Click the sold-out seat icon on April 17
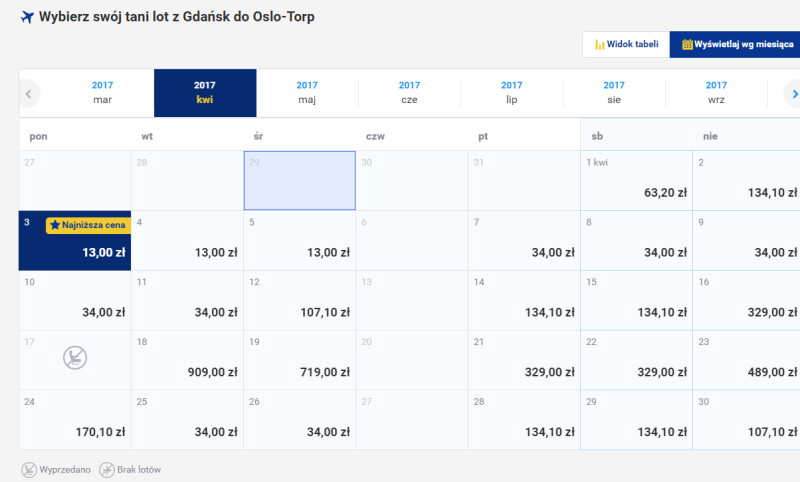Image resolution: width=800 pixels, height=482 pixels. tap(75, 358)
